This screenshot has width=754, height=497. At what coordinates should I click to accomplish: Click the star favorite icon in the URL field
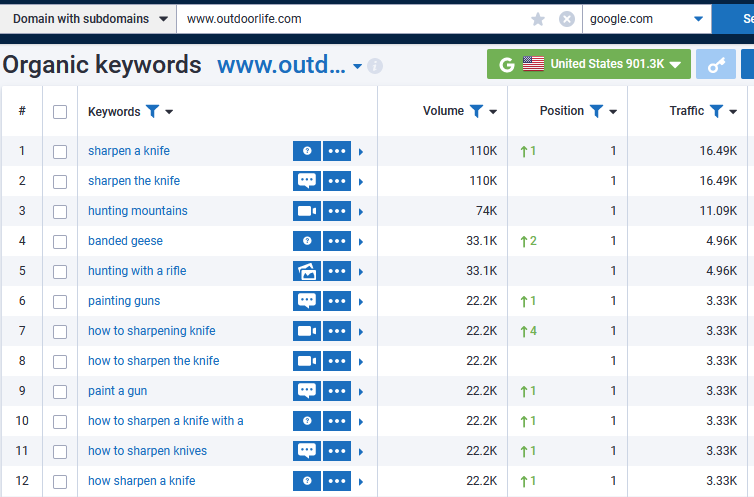[x=538, y=19]
